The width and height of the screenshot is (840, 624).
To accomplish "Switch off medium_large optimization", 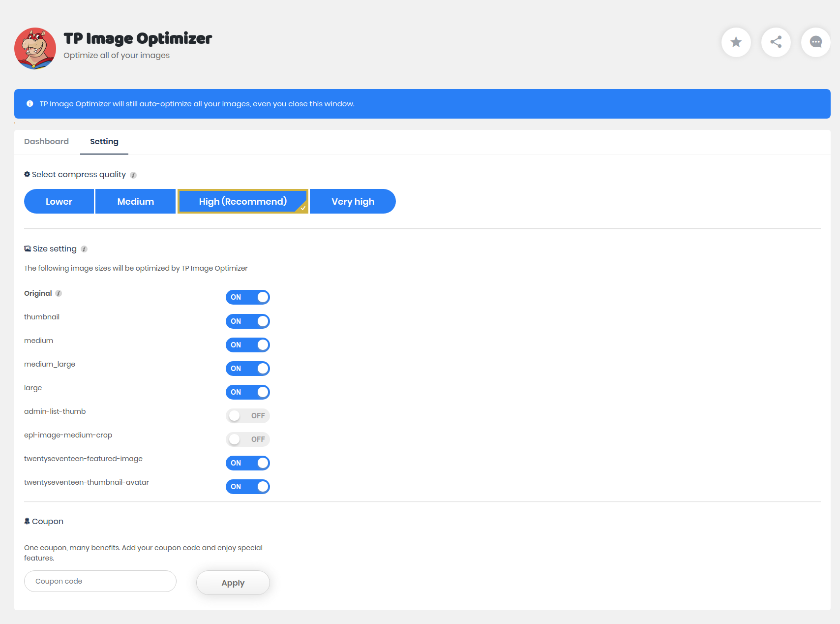I will [248, 369].
